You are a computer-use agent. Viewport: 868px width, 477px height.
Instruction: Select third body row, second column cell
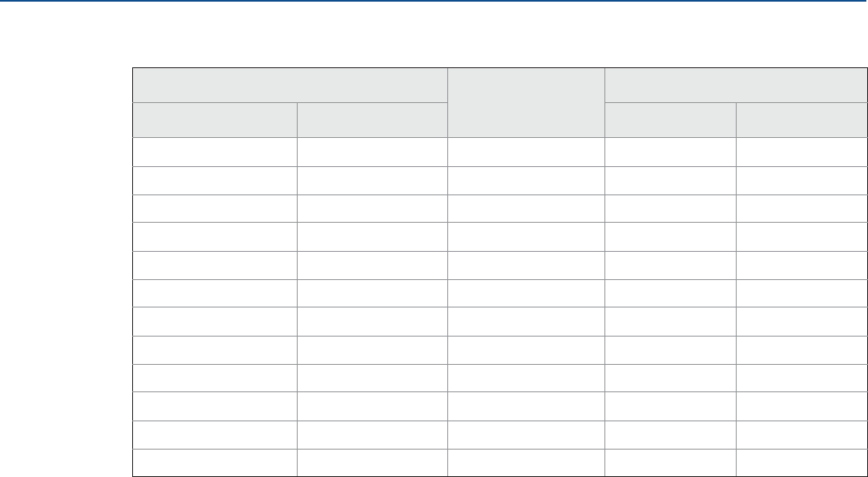372,208
